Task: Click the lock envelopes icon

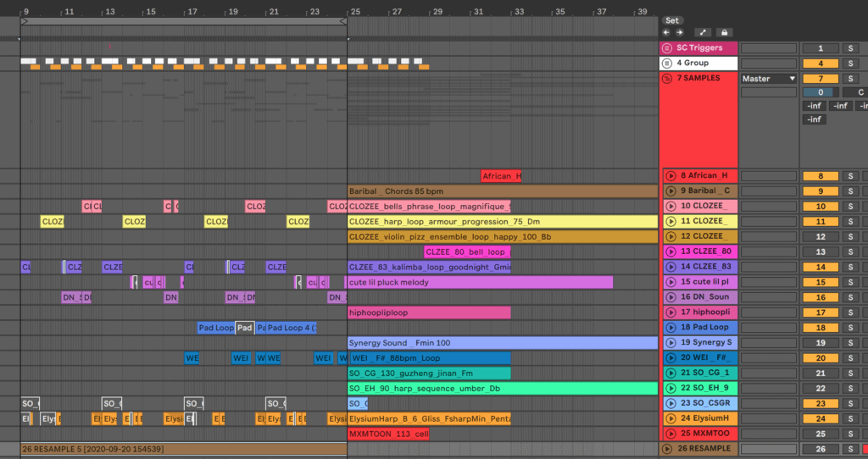Action: pyautogui.click(x=724, y=32)
